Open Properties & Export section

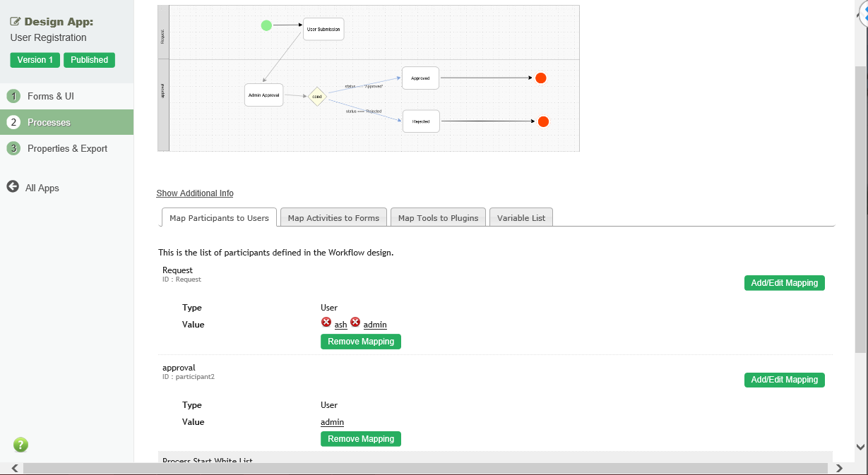pyautogui.click(x=67, y=148)
